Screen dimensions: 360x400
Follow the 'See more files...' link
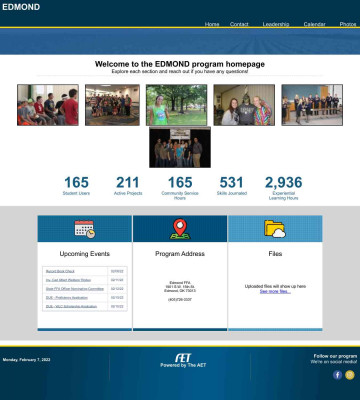pyautogui.click(x=275, y=291)
